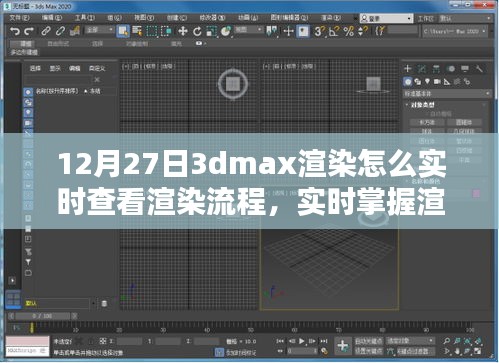499x363 pixels.
Task: Select the Geometry category icon
Action: (x=408, y=81)
